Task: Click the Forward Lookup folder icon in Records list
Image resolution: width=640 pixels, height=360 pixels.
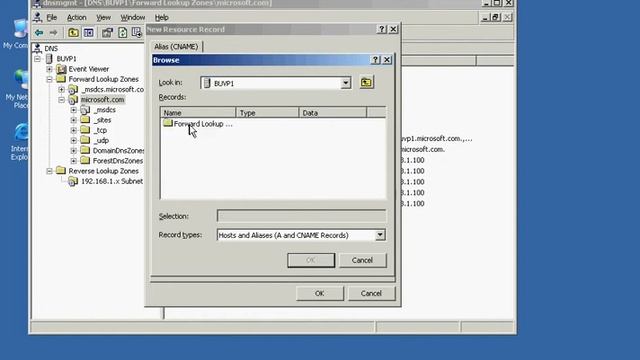Action: point(168,123)
